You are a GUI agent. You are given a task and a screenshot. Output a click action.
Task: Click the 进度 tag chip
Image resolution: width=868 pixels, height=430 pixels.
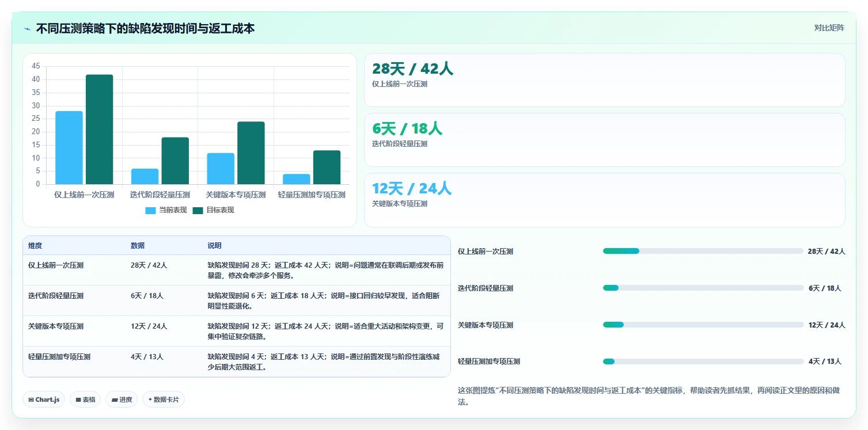(122, 399)
